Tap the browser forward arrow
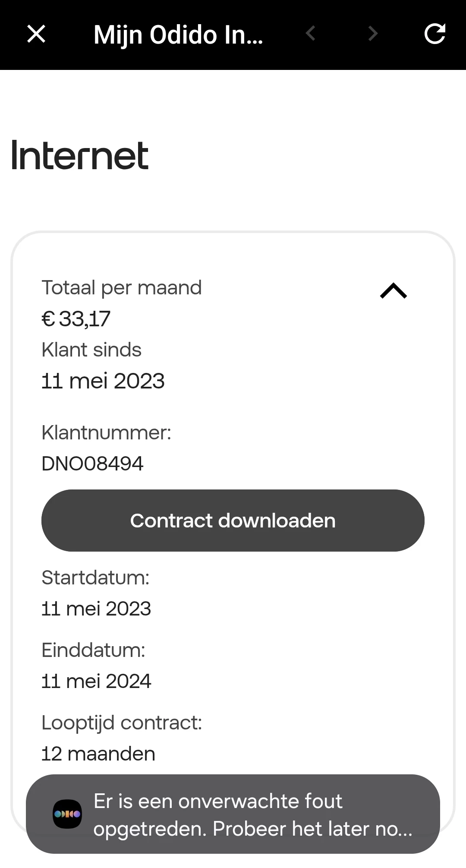Screen dimensions: 466x868 (373, 34)
